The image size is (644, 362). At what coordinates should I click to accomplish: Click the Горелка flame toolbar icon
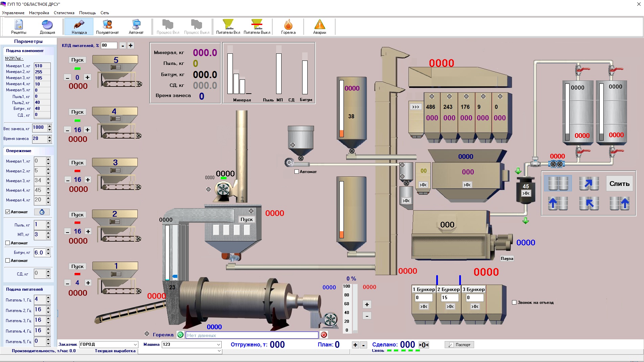pyautogui.click(x=288, y=27)
